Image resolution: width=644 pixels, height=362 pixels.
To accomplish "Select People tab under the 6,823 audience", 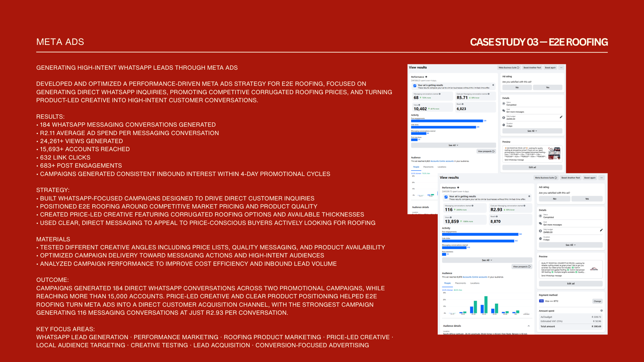I will 416,167.
